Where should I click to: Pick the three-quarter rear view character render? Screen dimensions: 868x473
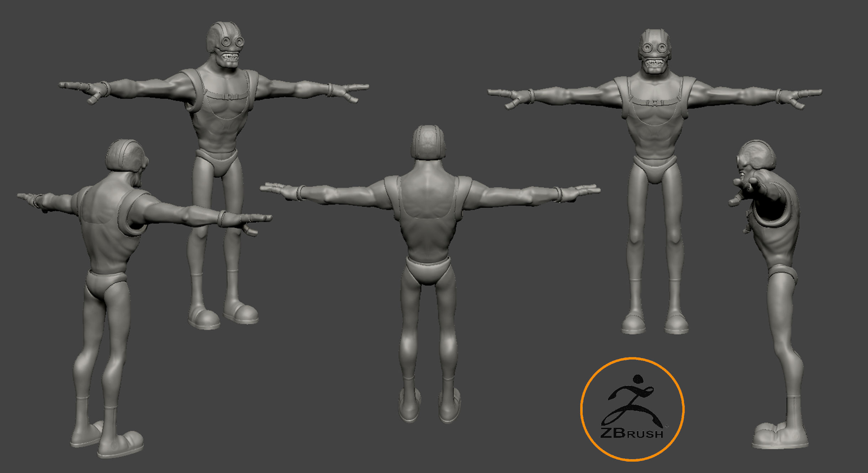click(x=144, y=299)
